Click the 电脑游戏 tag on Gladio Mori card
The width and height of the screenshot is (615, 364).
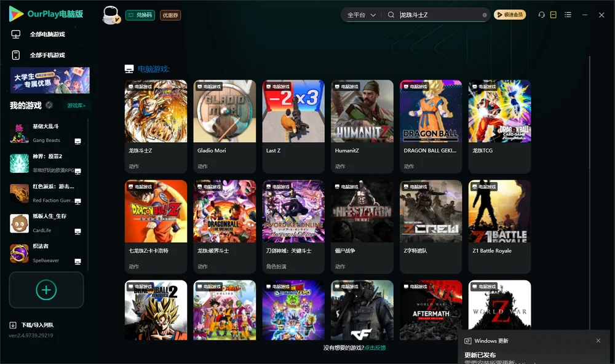coord(208,87)
